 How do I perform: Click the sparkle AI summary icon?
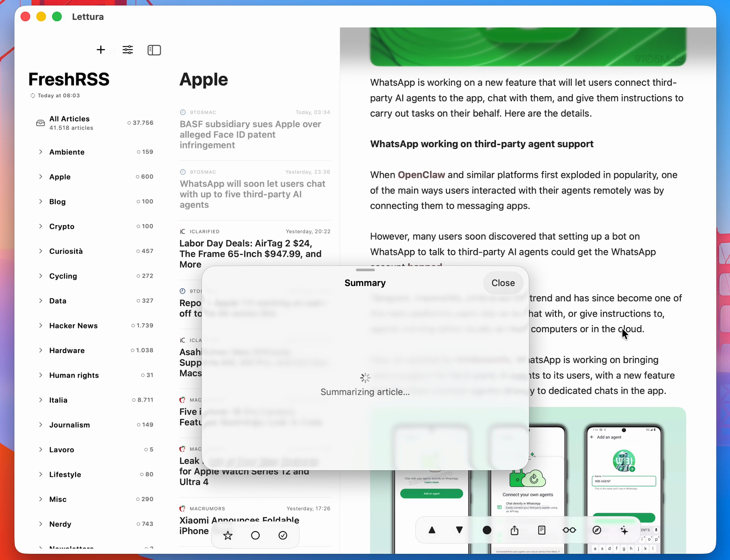tap(624, 530)
